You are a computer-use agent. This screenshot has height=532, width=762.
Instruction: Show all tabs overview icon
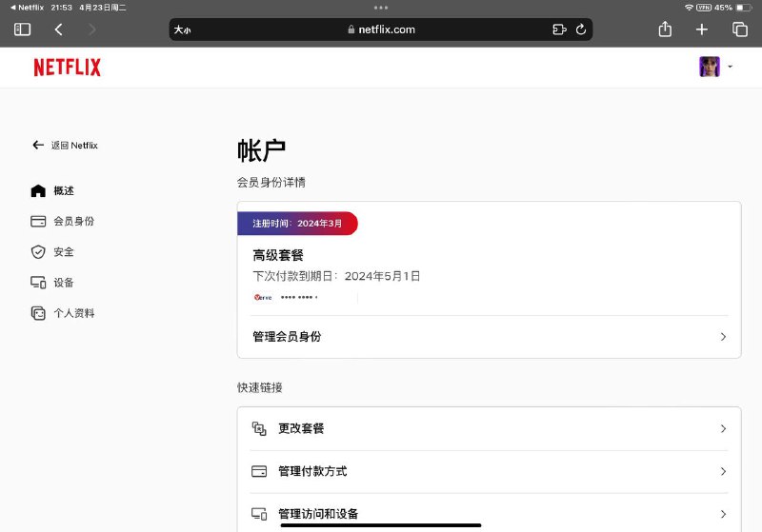click(x=740, y=30)
